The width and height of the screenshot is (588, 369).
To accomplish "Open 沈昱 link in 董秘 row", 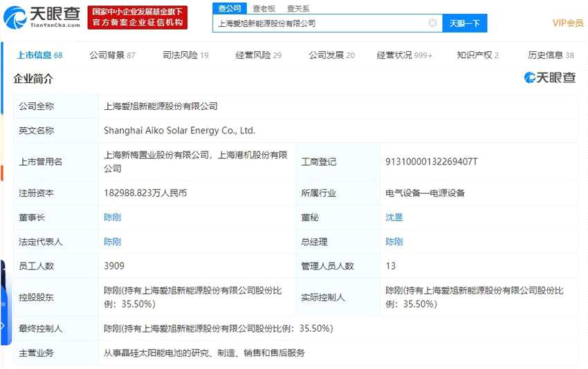I will coord(394,217).
